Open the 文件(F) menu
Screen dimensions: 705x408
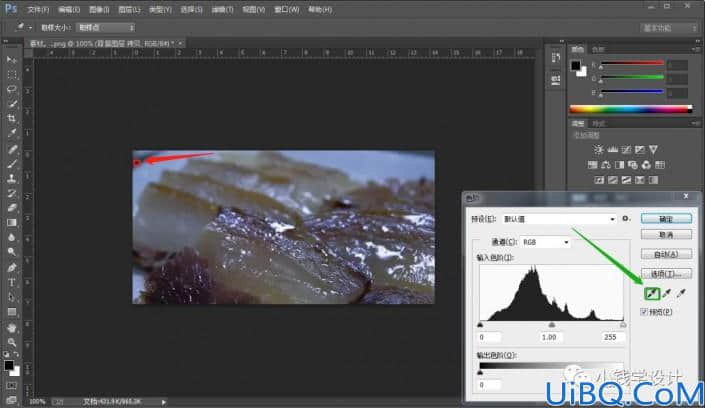pos(38,9)
